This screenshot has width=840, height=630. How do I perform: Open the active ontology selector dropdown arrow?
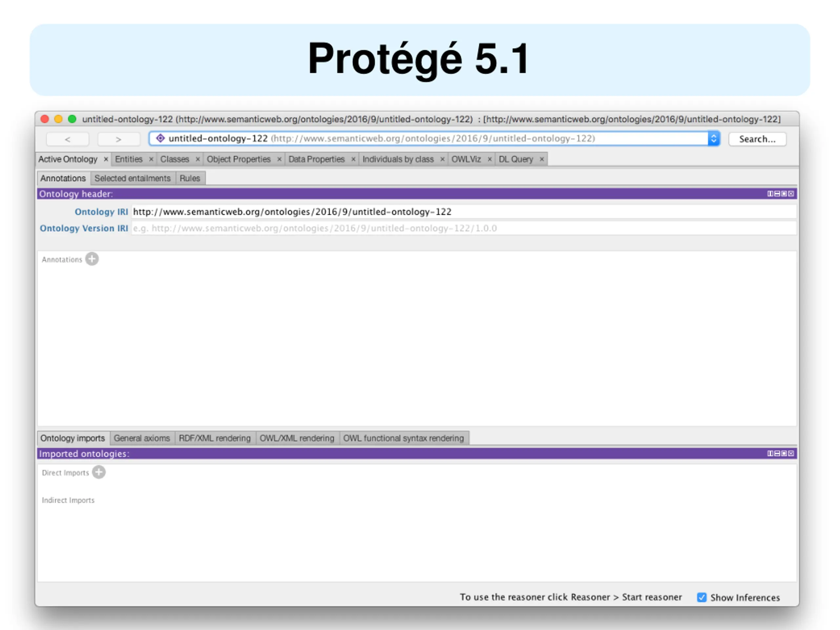[x=714, y=138]
